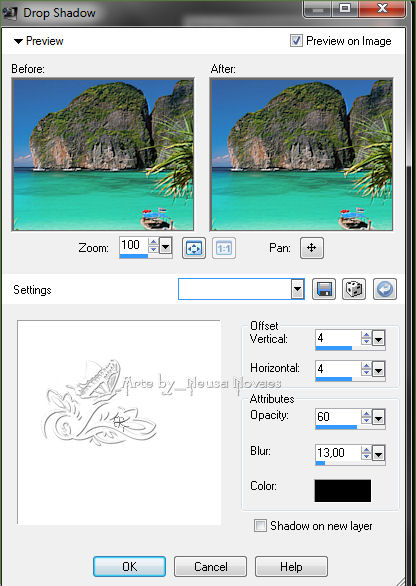
Task: Open the Vertical offset slider dropdown
Action: (x=378, y=339)
